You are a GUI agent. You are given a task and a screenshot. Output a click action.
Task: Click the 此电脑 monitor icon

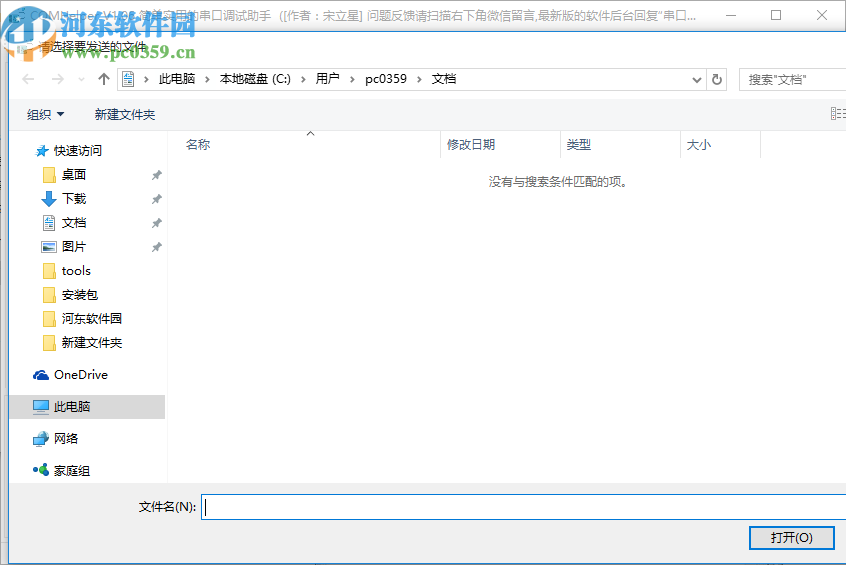point(41,407)
